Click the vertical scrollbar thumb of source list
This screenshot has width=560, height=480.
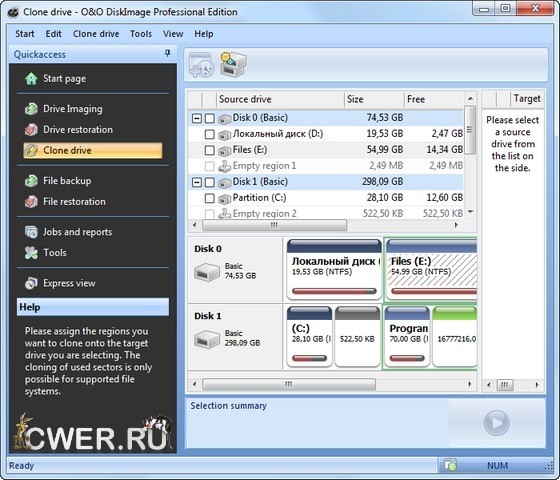pyautogui.click(x=470, y=130)
